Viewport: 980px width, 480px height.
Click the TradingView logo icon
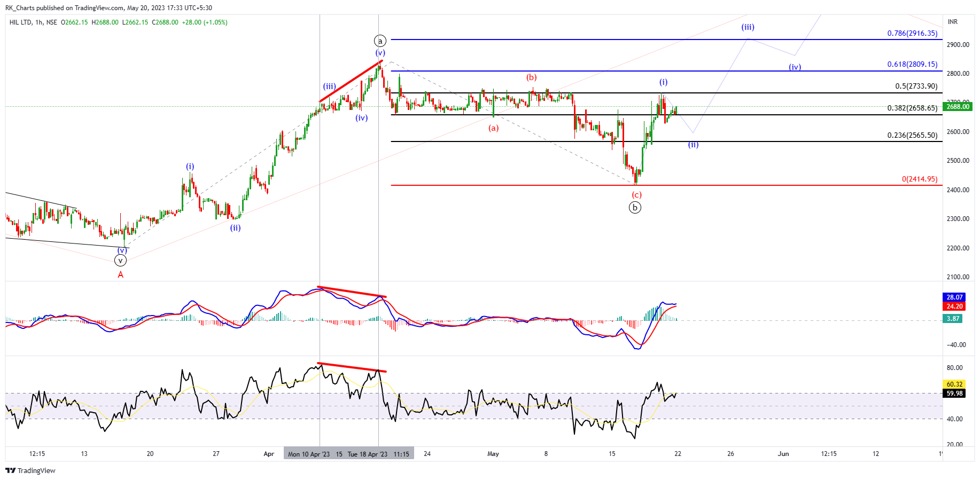coord(10,470)
